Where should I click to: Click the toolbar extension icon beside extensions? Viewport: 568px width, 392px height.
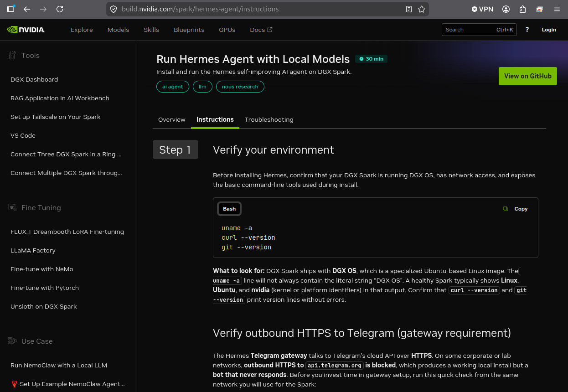(540, 9)
